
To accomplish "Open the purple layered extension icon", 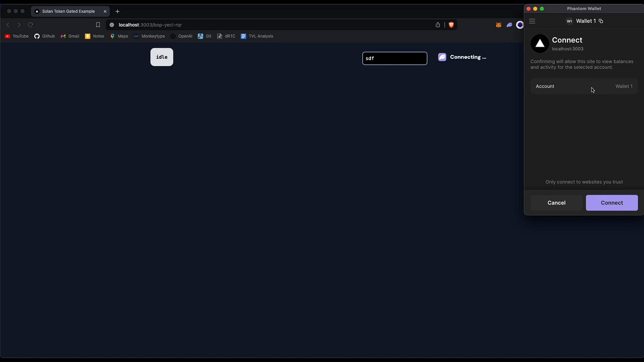I will [x=520, y=25].
